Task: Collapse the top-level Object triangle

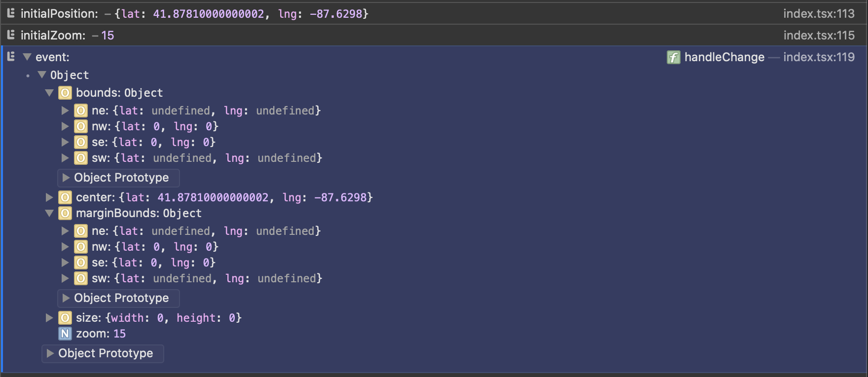Action: pyautogui.click(x=42, y=75)
